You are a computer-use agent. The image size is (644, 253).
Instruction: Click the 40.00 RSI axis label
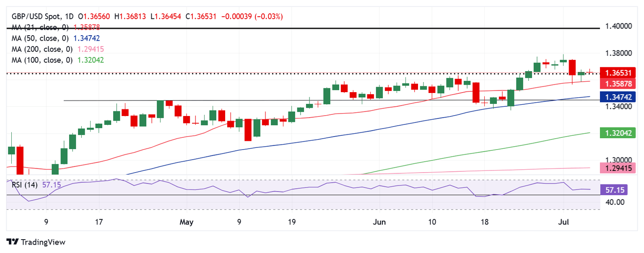615,202
